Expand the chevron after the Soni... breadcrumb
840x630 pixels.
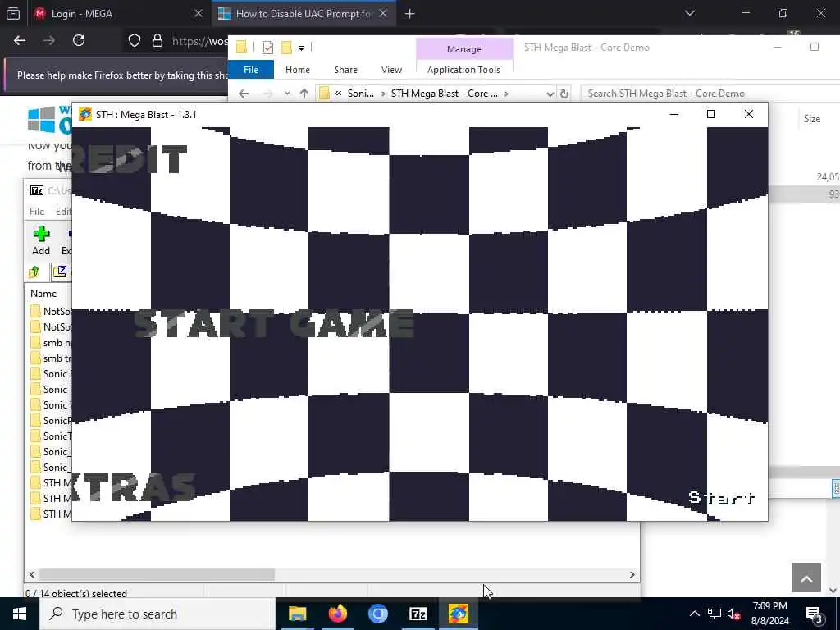pyautogui.click(x=383, y=94)
